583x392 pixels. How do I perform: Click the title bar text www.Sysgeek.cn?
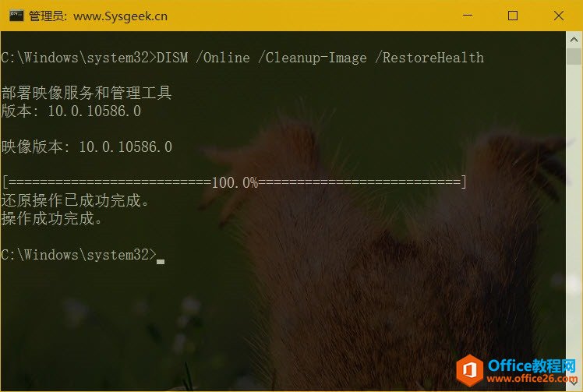120,16
